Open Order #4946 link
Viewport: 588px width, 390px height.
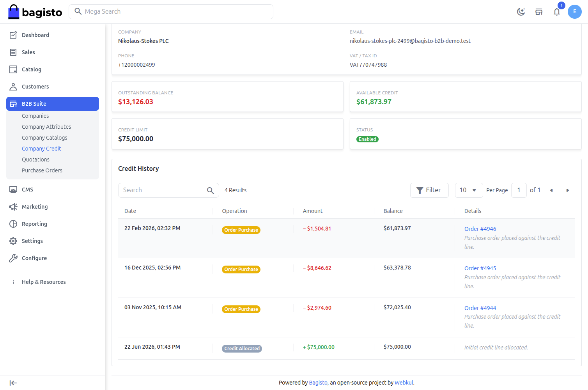480,229
